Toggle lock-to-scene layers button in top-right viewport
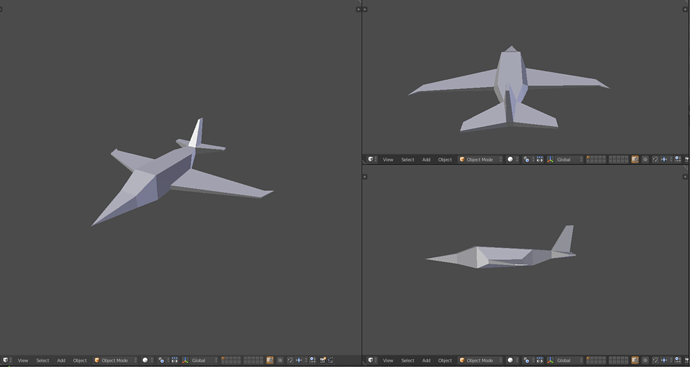 point(635,159)
